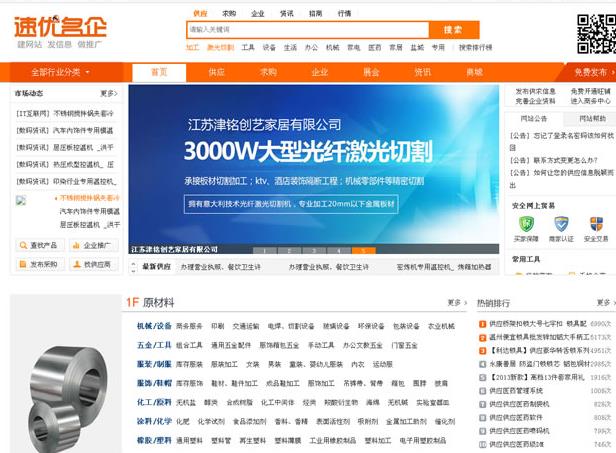Click the orange-blue 安全交易 shield icon
This screenshot has height=453, width=616.
click(x=596, y=224)
